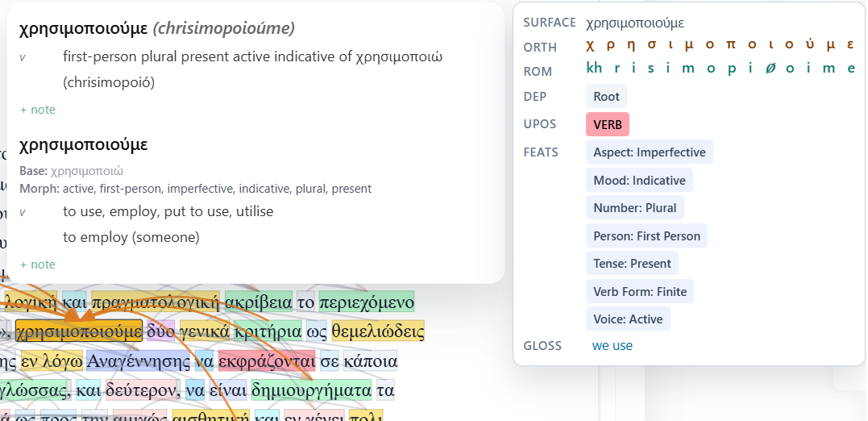Click the Morph line listing 'active, first-person, imperfective'

click(195, 189)
